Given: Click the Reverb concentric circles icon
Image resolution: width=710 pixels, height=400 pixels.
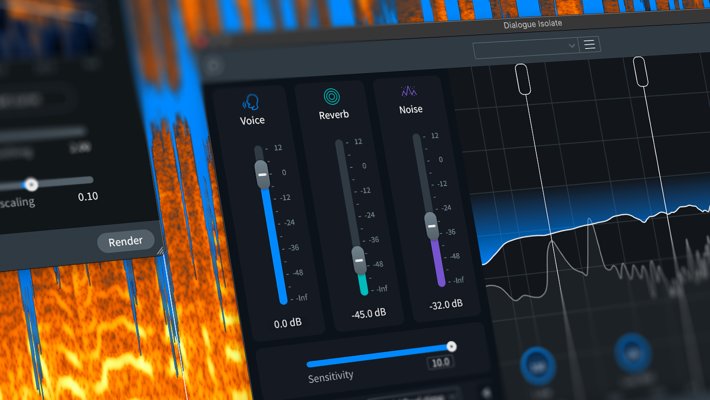Looking at the screenshot, I should [x=333, y=97].
